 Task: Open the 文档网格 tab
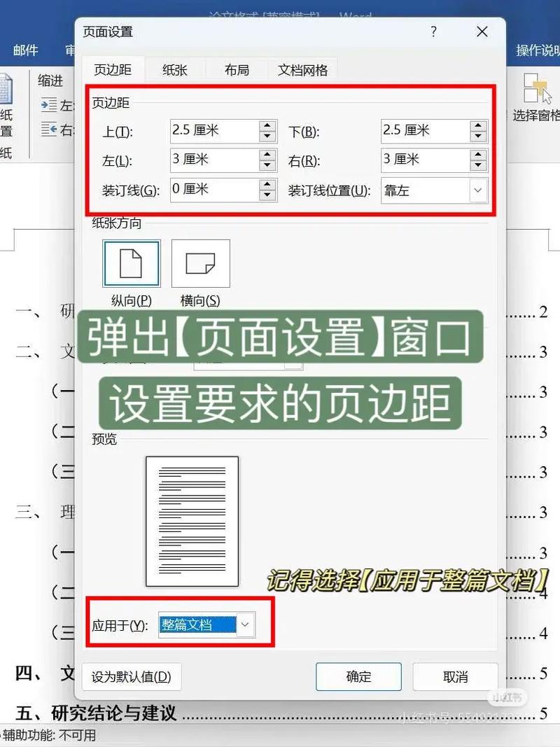coord(303,70)
